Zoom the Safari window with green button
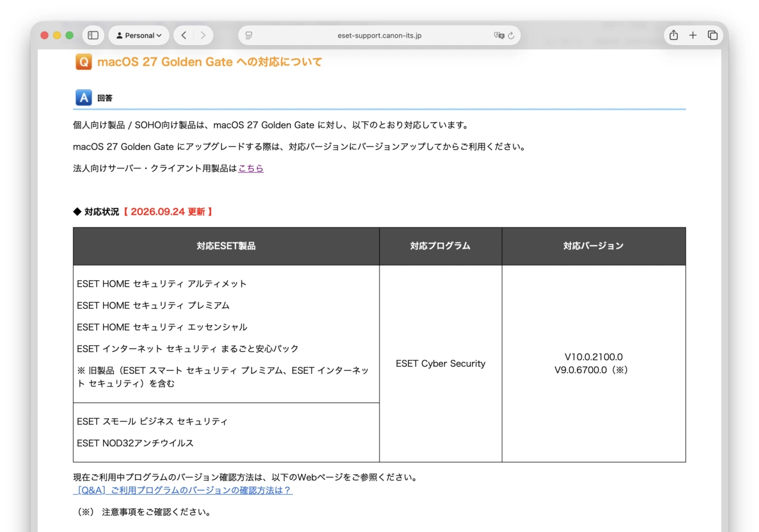The height and width of the screenshot is (532, 759). coord(69,36)
